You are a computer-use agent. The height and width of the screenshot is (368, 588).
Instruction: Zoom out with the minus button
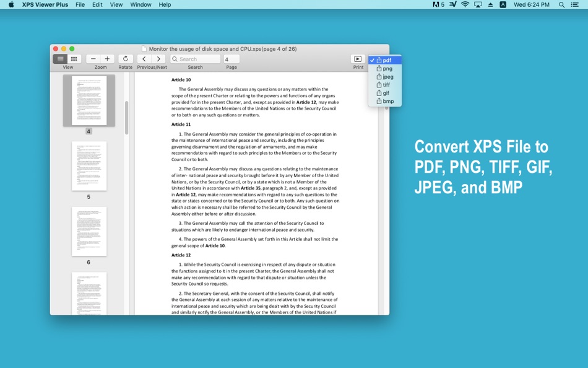coord(93,59)
